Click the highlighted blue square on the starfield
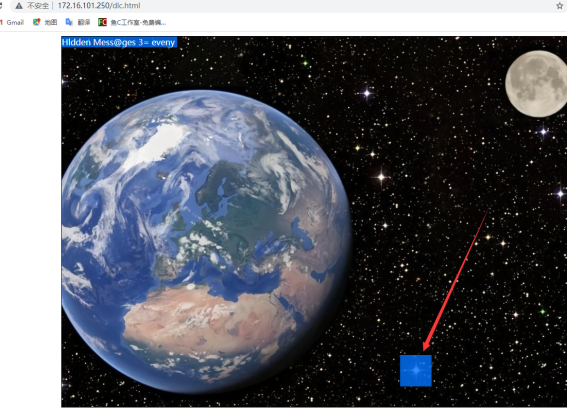The image size is (567, 409). pyautogui.click(x=416, y=371)
